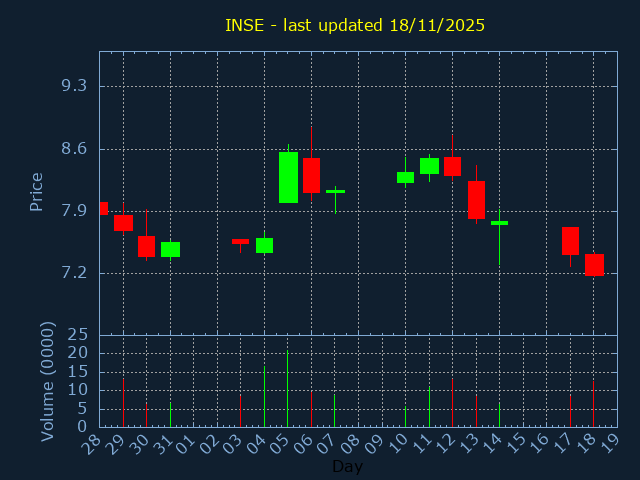640x480 pixels.
Task: Click the green candlestick on day 04
Action: (x=264, y=245)
